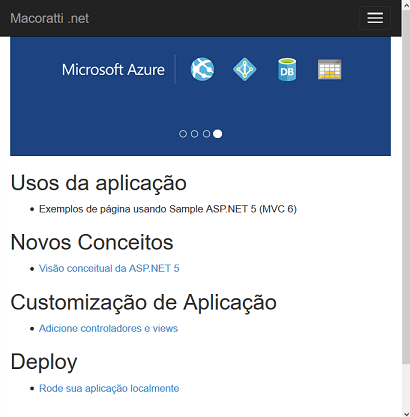Click the Microsoft Azure banner text
410x417 pixels.
113,70
